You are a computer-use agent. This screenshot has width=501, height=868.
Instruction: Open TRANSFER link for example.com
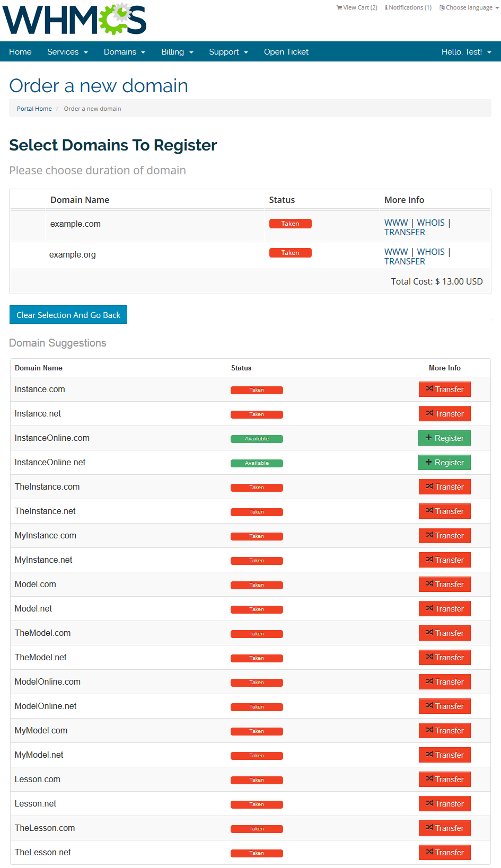[x=405, y=233]
